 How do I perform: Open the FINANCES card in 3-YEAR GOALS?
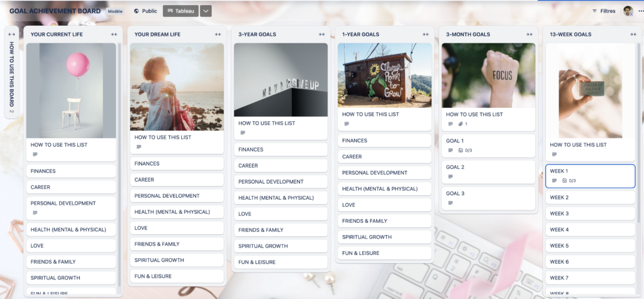click(281, 149)
